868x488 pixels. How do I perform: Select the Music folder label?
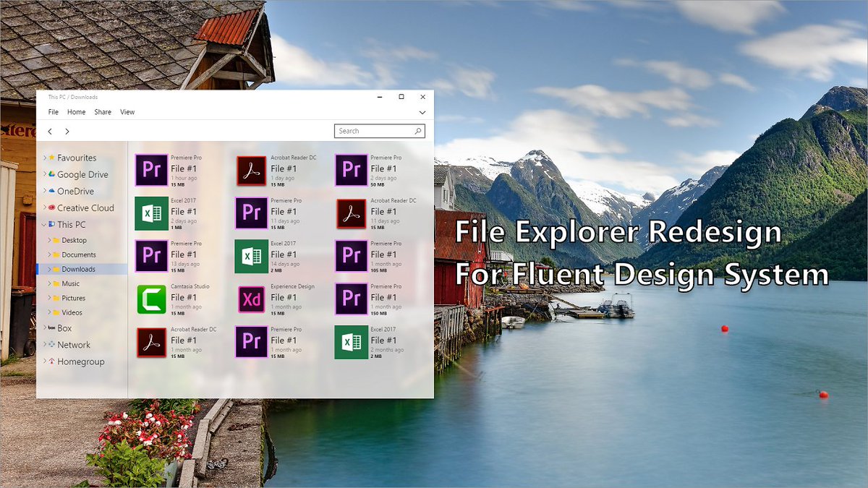(x=71, y=283)
